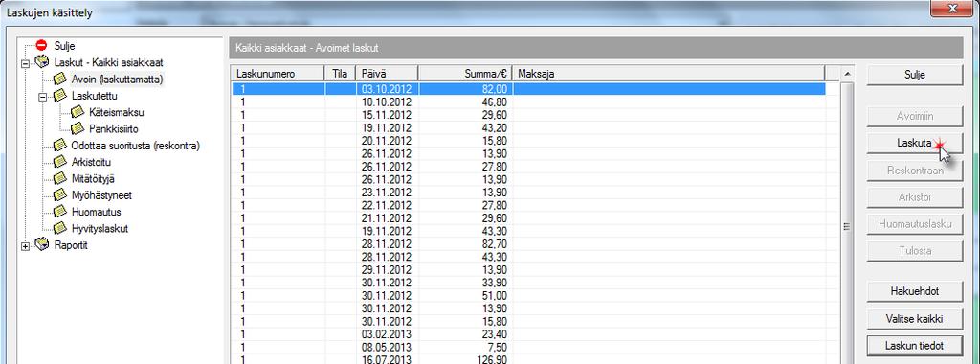The image size is (980, 364).
Task: Click the Odottaa suoritusta folder icon
Action: point(60,145)
